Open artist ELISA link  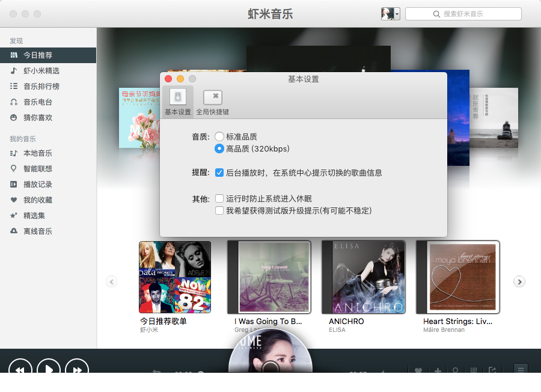pyautogui.click(x=337, y=330)
